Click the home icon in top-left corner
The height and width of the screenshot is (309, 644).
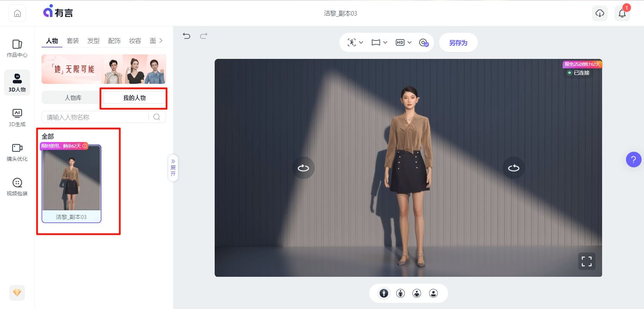[x=17, y=14]
